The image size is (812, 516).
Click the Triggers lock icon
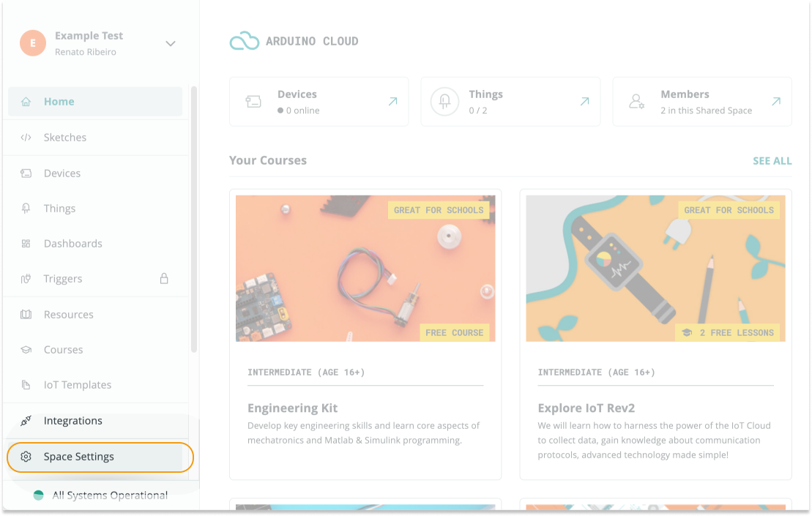point(164,279)
